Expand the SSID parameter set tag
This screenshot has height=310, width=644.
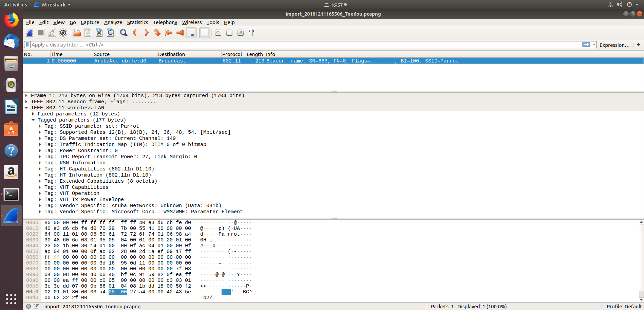tap(40, 126)
